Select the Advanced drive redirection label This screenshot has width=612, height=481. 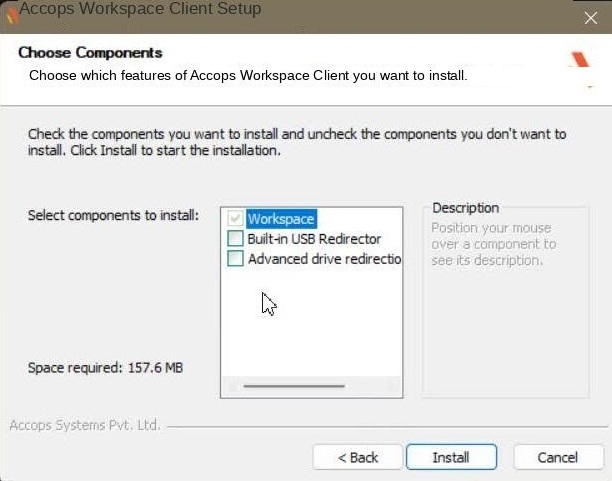(x=324, y=259)
